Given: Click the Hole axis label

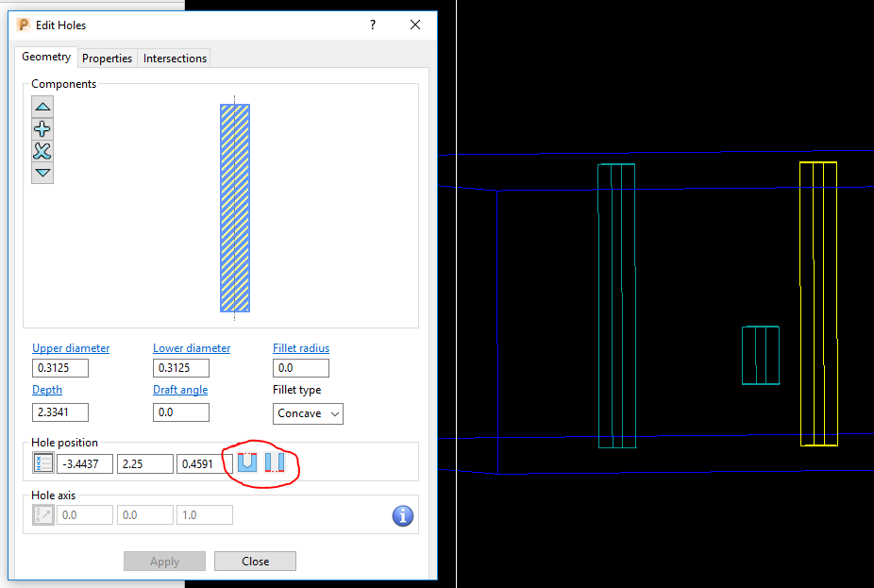Looking at the screenshot, I should point(54,495).
